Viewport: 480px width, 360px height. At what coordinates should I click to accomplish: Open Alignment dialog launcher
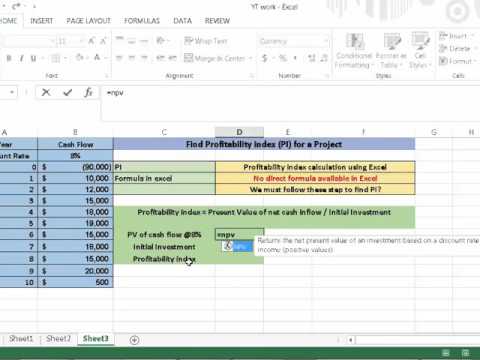click(252, 76)
